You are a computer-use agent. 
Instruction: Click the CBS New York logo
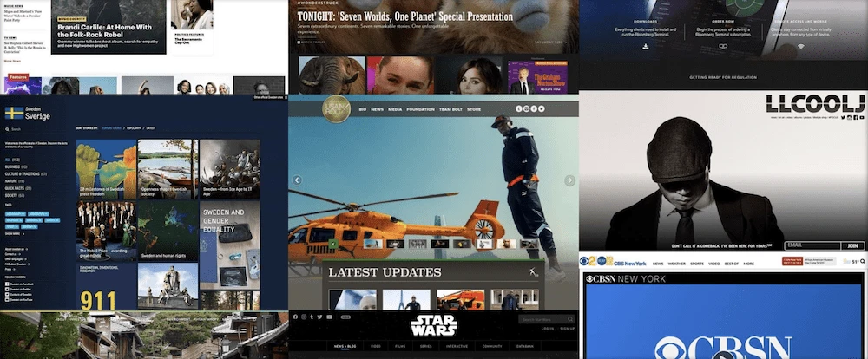click(613, 262)
